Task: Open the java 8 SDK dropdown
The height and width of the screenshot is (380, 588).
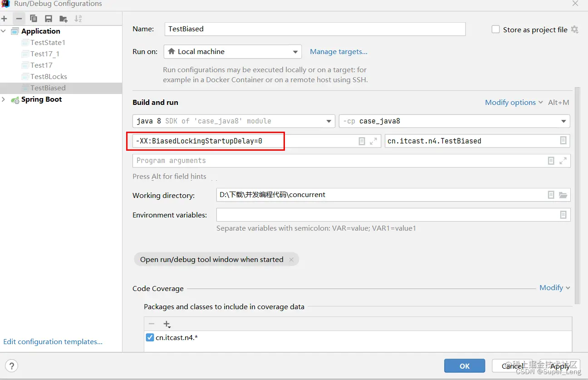Action: [234, 121]
